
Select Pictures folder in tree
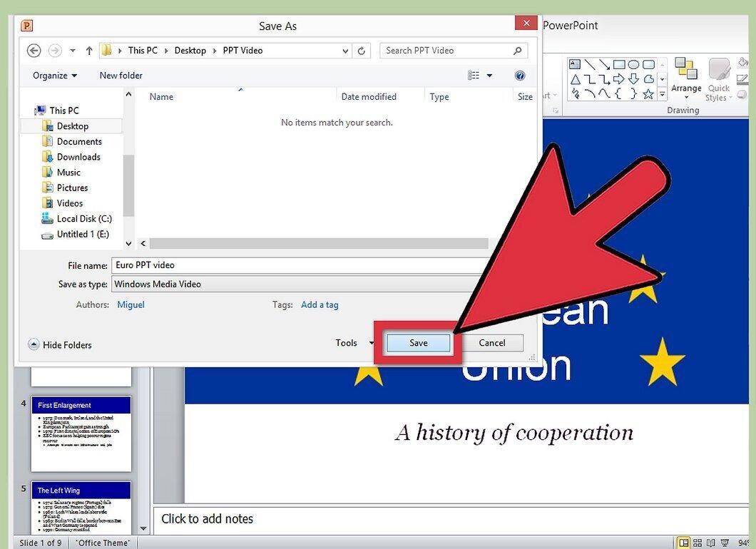(65, 188)
